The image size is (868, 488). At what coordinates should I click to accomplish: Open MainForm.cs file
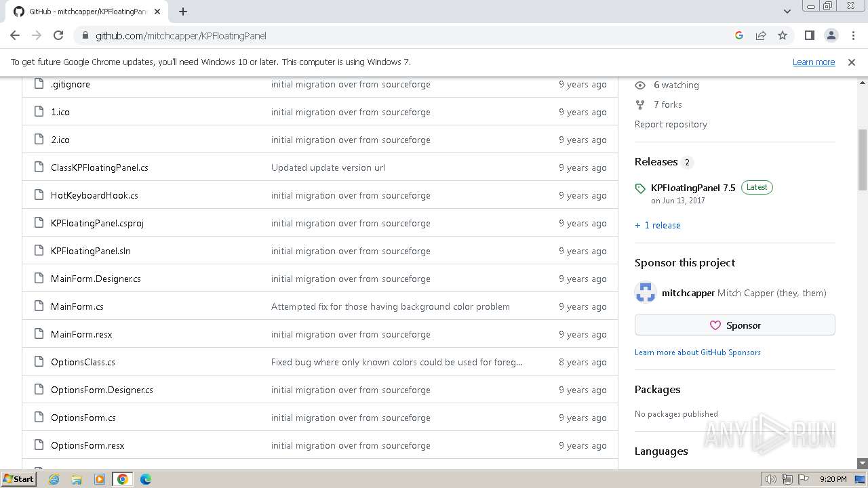click(x=77, y=306)
